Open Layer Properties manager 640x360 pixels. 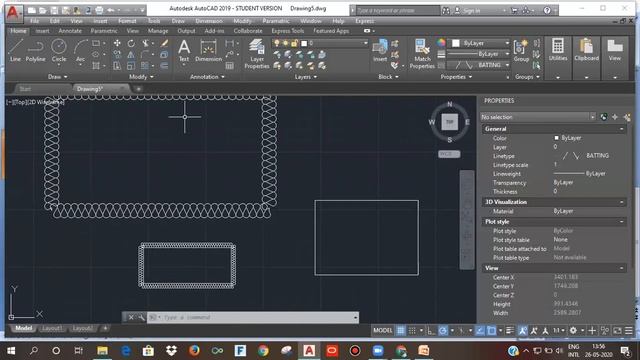[x=257, y=53]
